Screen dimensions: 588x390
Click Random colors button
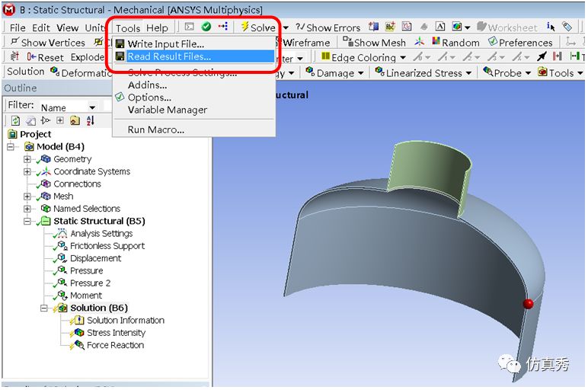point(455,43)
